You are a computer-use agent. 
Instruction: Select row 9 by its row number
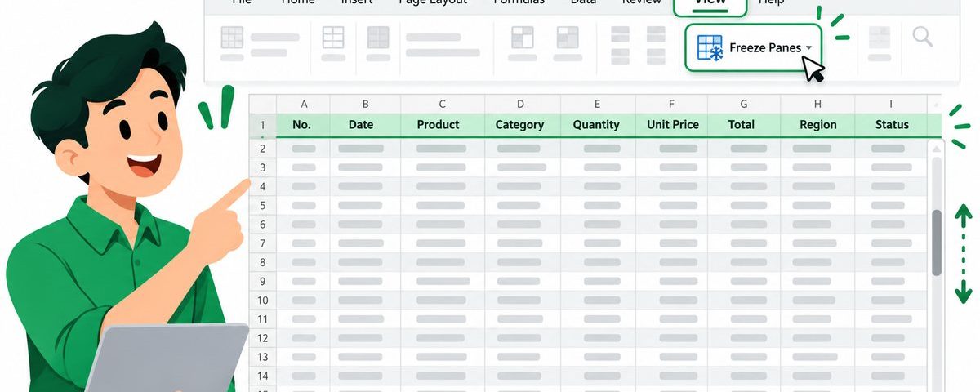pos(263,281)
